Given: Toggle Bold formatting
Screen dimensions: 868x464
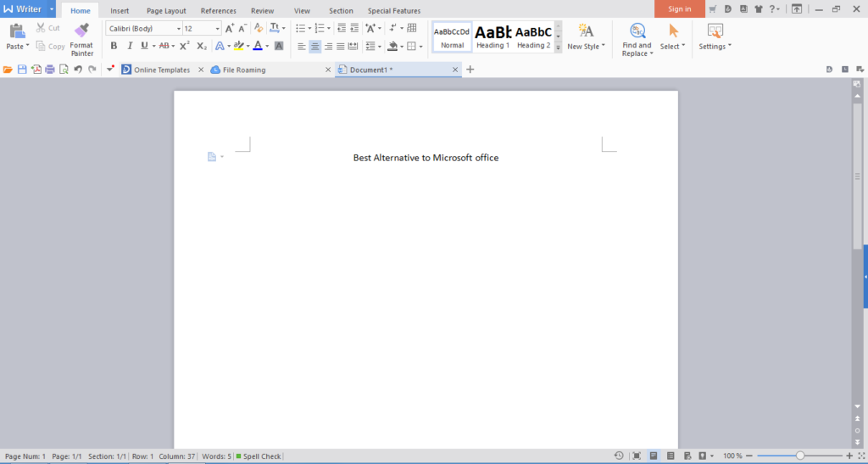Looking at the screenshot, I should point(114,46).
